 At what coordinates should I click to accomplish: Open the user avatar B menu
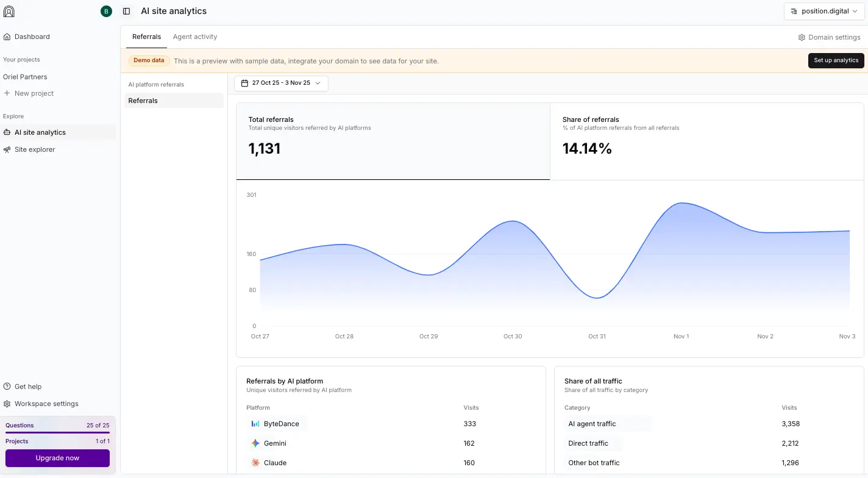coord(107,11)
